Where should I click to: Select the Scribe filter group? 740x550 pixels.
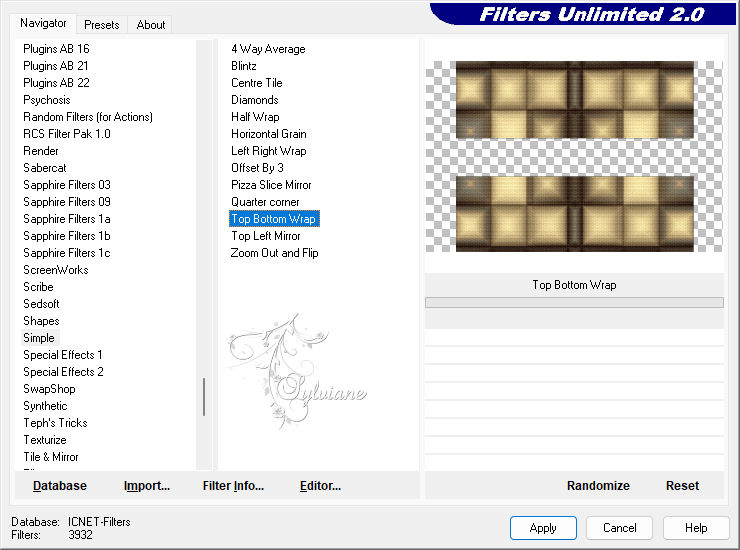point(38,287)
